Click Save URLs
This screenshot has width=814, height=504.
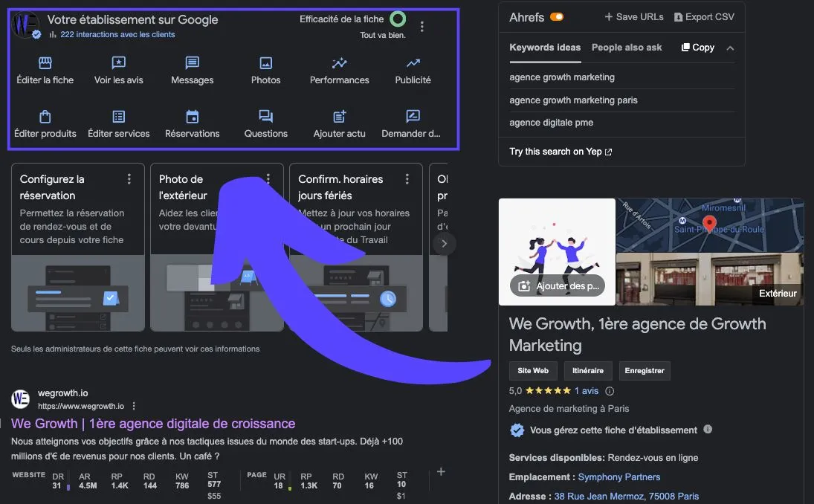click(634, 17)
